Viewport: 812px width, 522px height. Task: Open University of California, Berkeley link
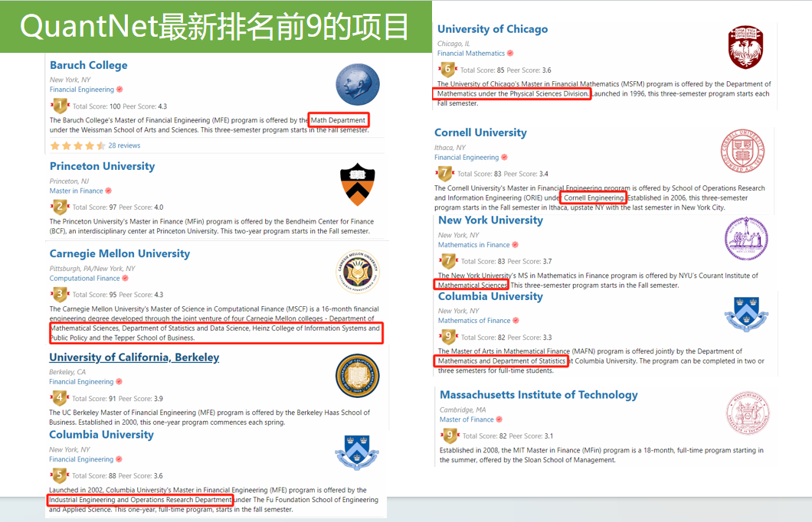pos(134,357)
